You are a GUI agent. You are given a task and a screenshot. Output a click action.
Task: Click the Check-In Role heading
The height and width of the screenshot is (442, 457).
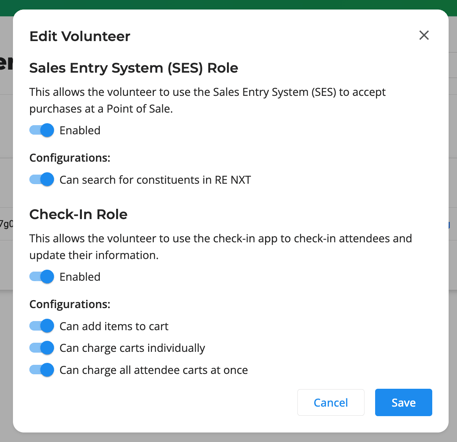tap(78, 214)
